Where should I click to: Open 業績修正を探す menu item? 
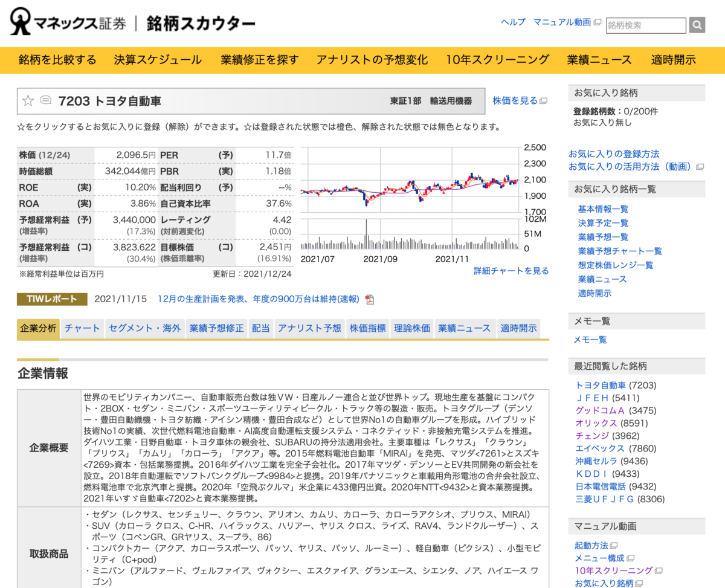(260, 60)
